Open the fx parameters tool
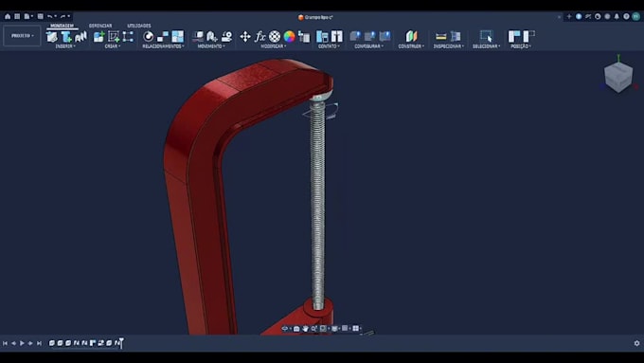 tap(260, 37)
